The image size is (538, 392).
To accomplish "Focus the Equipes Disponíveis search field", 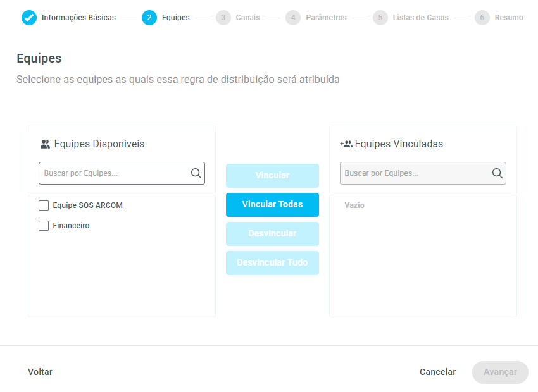I will (114, 173).
